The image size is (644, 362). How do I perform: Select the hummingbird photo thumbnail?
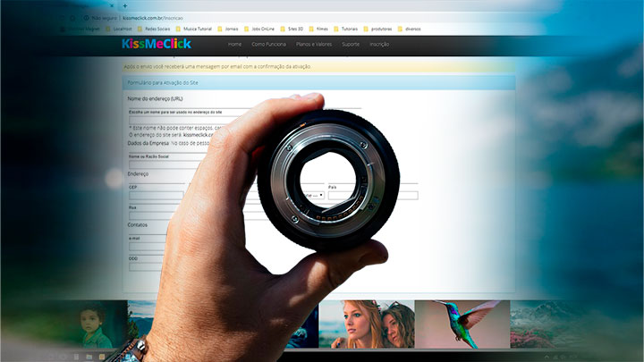462,324
